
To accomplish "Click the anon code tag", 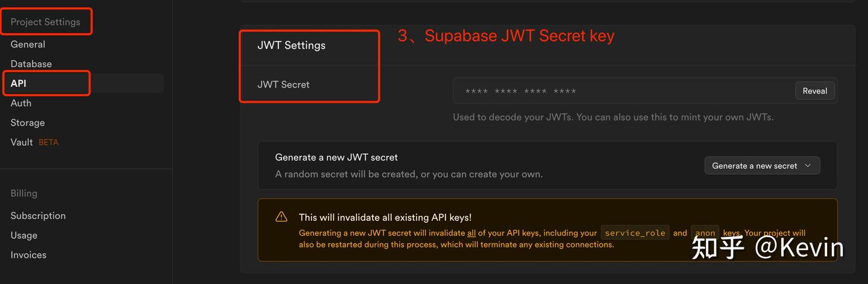I will pos(705,233).
